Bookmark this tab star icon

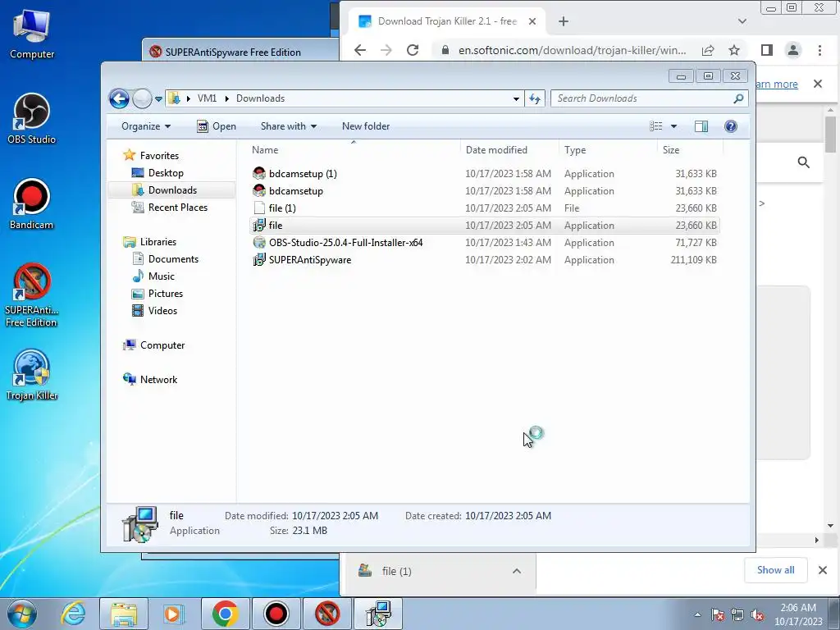tap(734, 50)
